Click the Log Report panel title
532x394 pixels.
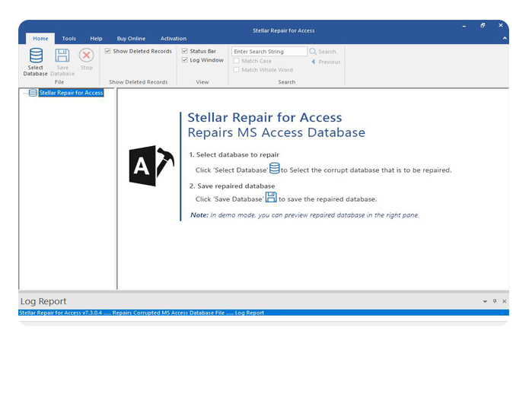click(x=43, y=301)
